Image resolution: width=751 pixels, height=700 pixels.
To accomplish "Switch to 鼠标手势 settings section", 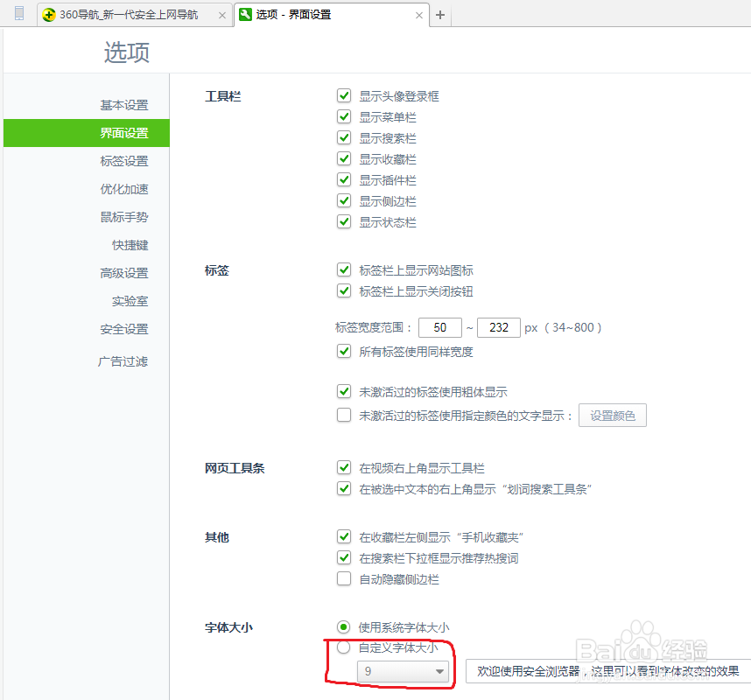I will click(x=123, y=217).
